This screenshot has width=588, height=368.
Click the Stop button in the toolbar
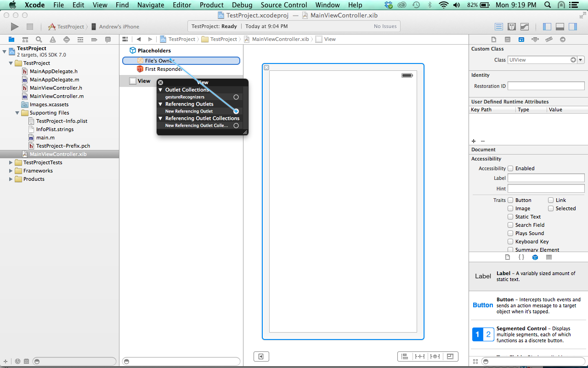(x=29, y=27)
